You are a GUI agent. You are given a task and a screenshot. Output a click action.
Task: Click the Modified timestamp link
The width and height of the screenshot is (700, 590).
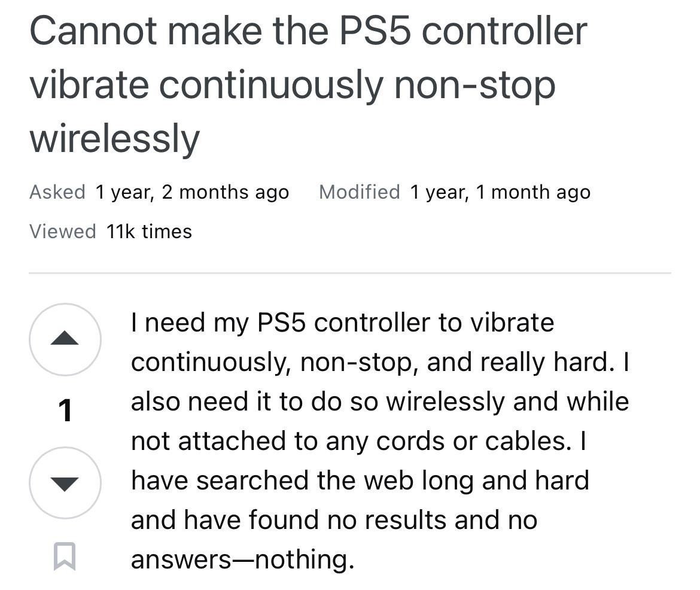tap(500, 192)
